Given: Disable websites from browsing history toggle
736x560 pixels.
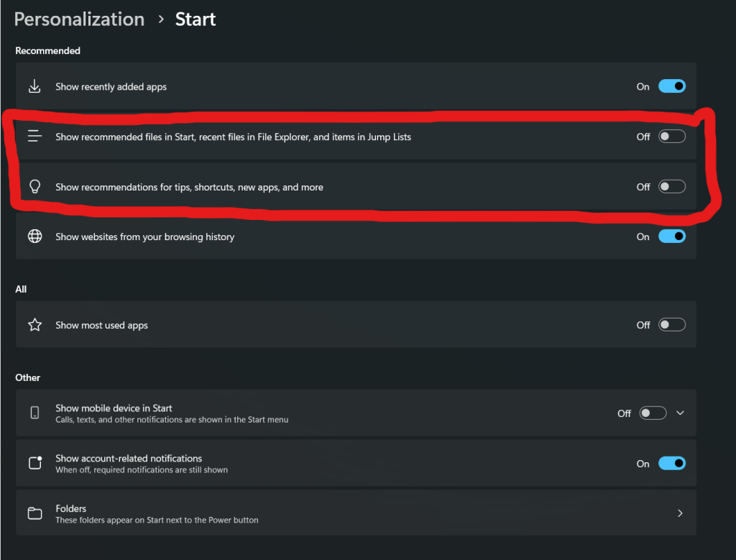Looking at the screenshot, I should coord(671,237).
